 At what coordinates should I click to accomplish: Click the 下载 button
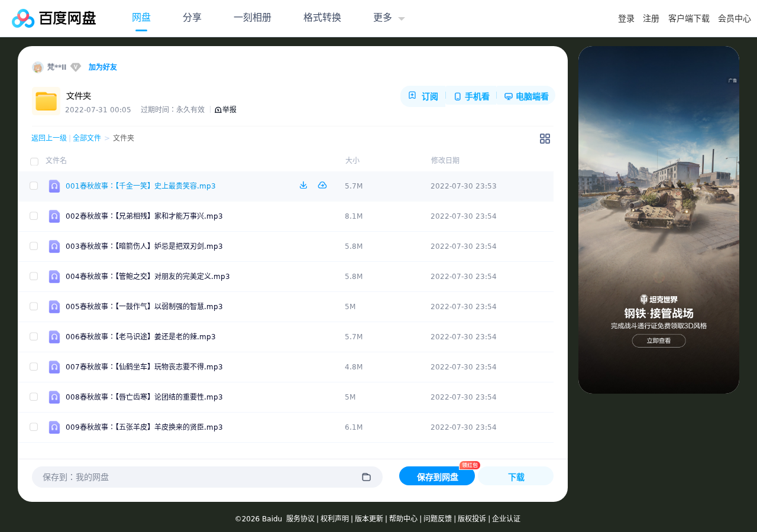516,476
